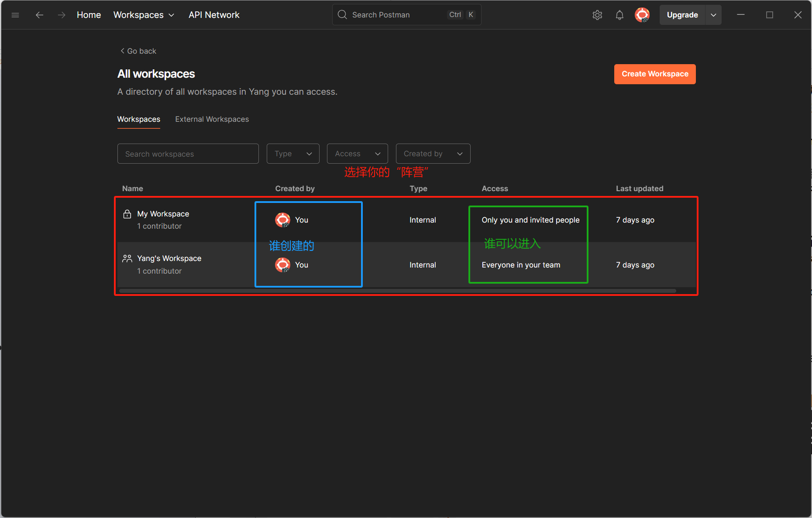Minimize the Postman window
Image resolution: width=812 pixels, height=518 pixels.
point(741,15)
